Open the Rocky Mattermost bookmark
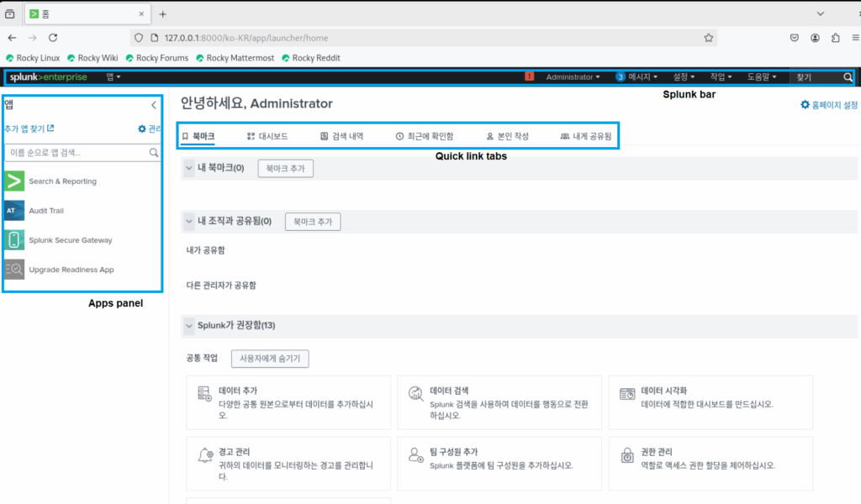This screenshot has height=504, width=861. coord(235,58)
